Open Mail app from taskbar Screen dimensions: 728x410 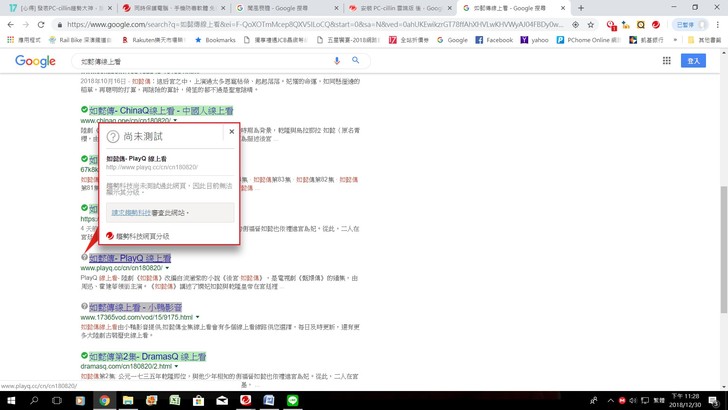(222, 400)
